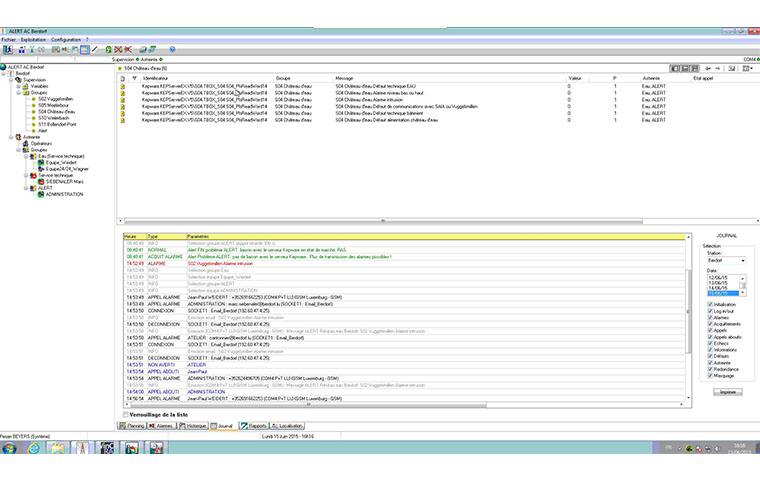Uncheck the Log in/out filter checkbox
Image resolution: width=760 pixels, height=480 pixels.
click(x=710, y=311)
